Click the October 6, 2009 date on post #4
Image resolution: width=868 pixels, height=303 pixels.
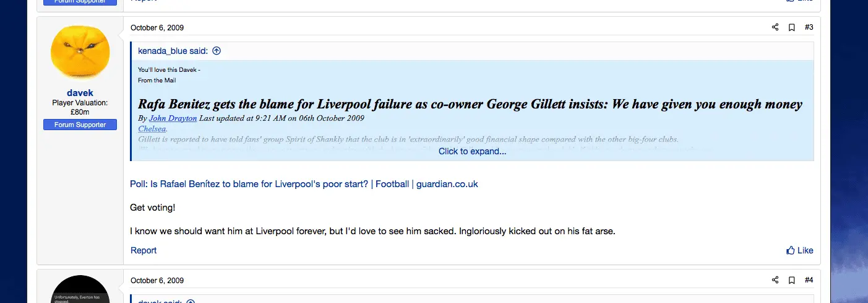157,281
